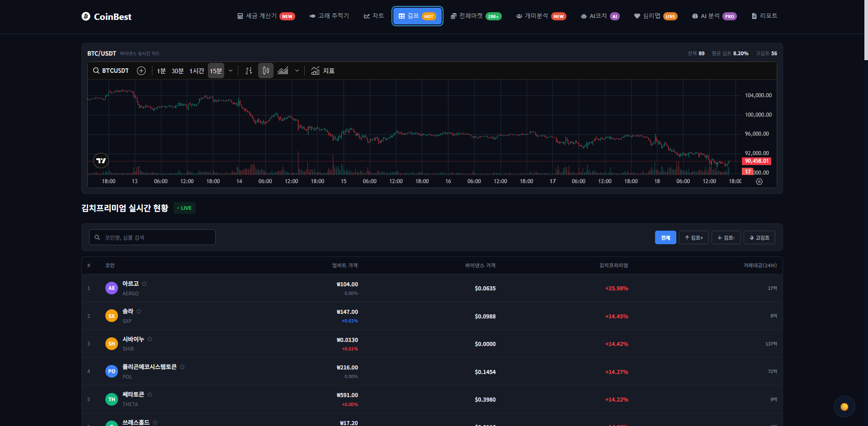This screenshot has width=868, height=426.
Task: Open the 지표 indicators panel
Action: [323, 71]
